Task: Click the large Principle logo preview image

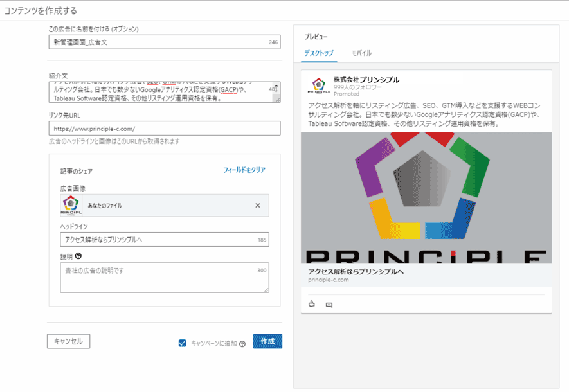Action: (x=426, y=199)
